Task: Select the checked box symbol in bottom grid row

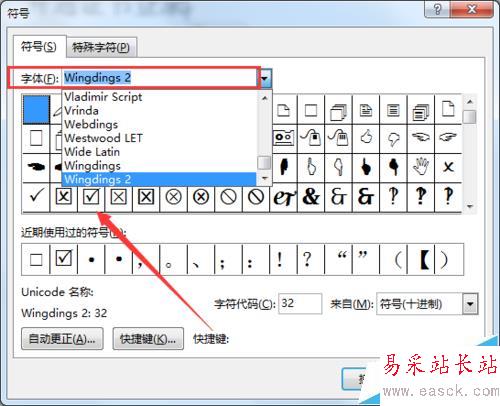Action: [x=91, y=197]
